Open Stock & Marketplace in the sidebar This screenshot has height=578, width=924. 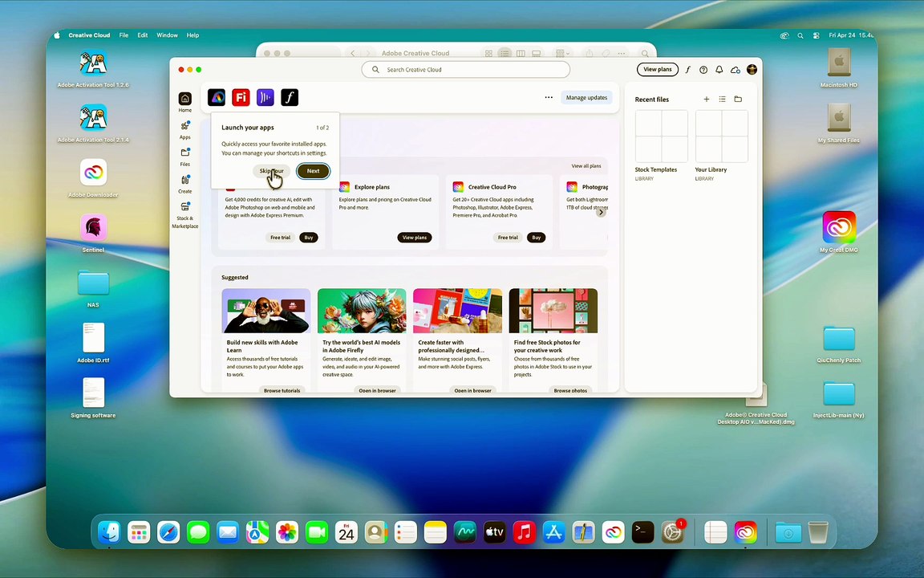(x=185, y=214)
